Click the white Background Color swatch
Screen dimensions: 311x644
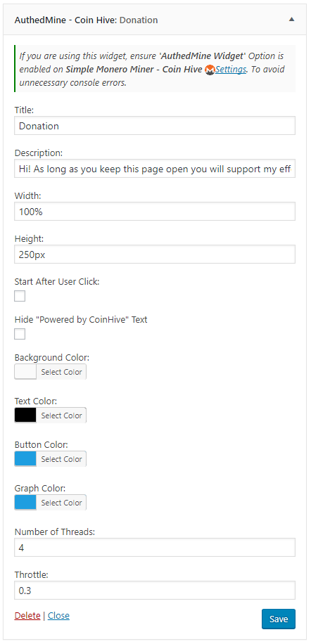[25, 372]
